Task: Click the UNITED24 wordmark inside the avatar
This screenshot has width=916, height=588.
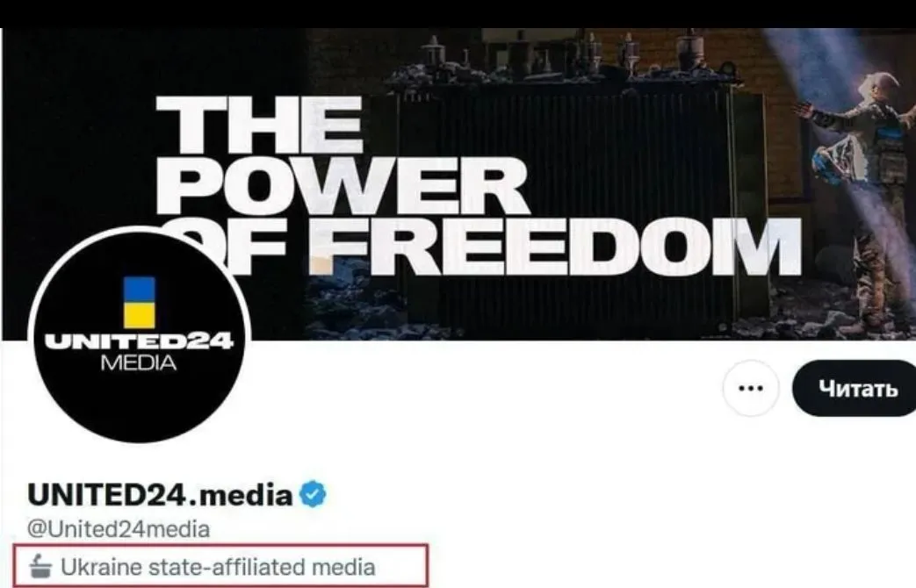Action: [x=139, y=341]
